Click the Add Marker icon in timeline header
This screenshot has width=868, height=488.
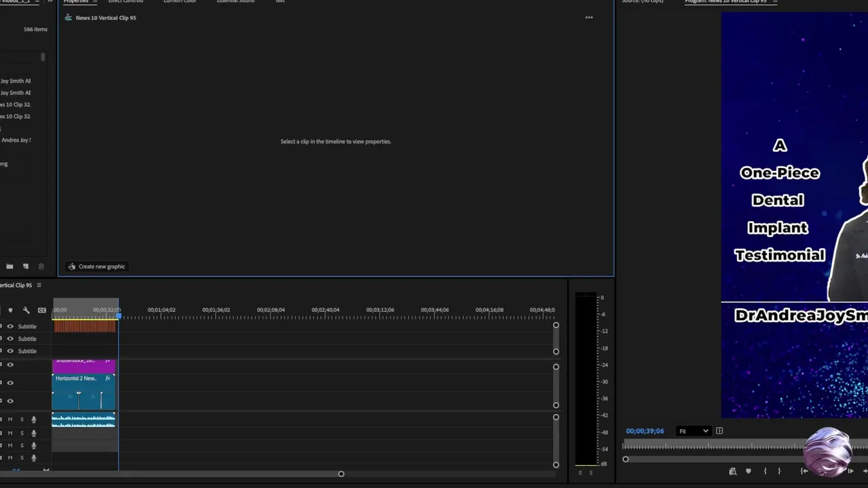tap(10, 310)
